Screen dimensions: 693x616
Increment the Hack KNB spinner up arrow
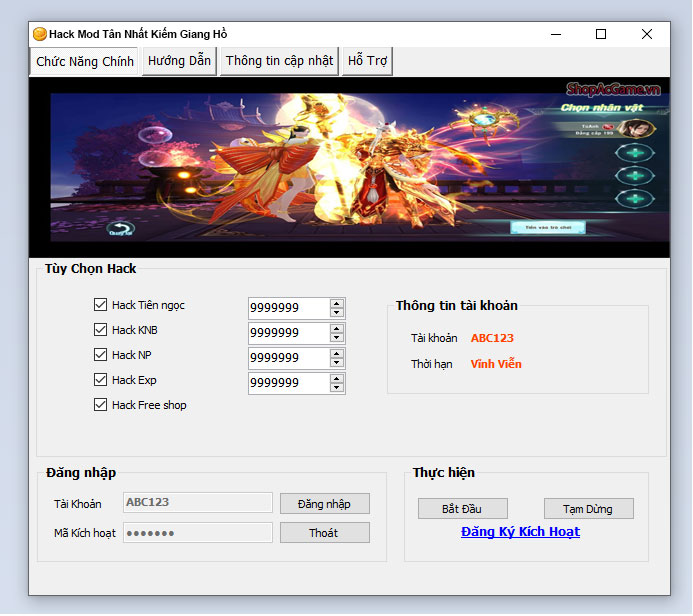(337, 329)
